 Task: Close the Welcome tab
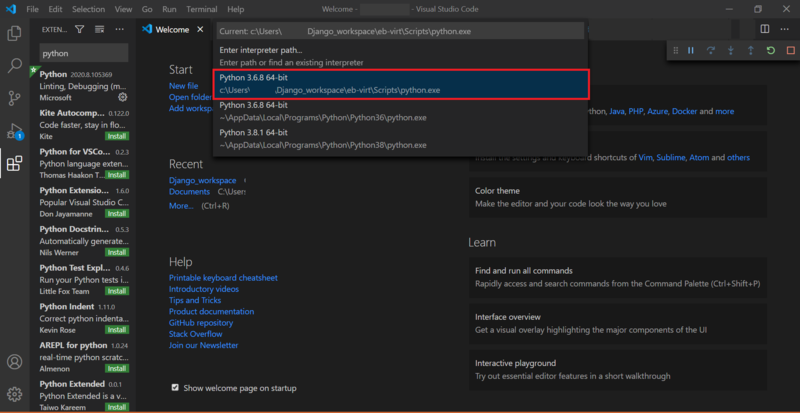click(201, 30)
